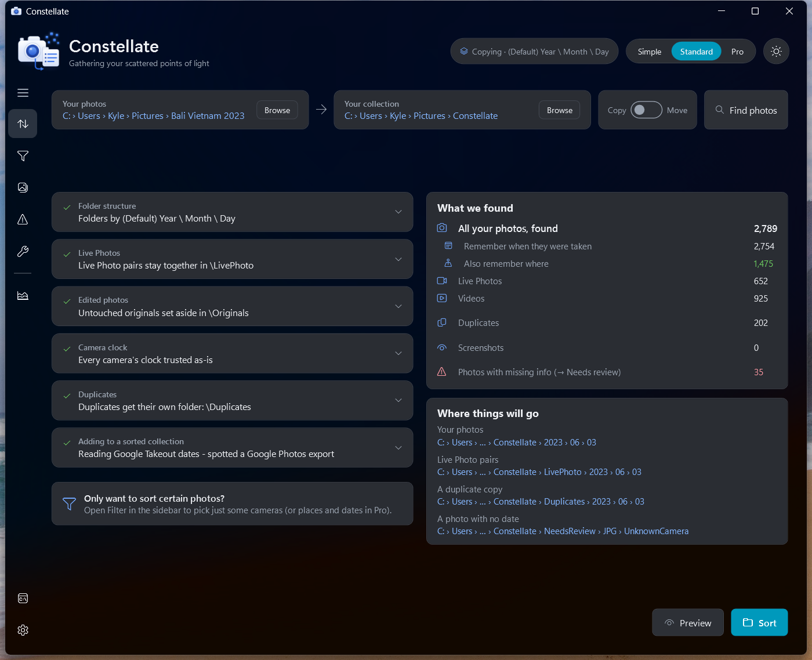Click the arrow between source and collection

pyautogui.click(x=321, y=110)
